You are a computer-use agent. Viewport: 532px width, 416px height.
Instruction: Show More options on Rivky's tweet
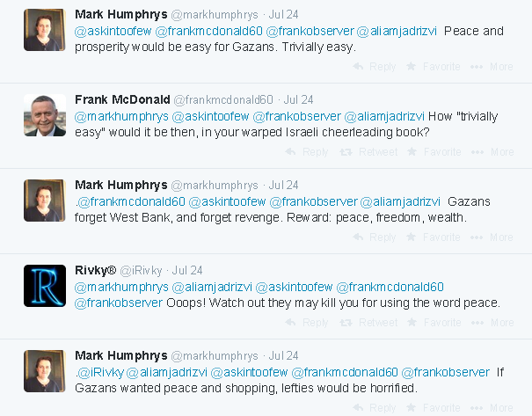pos(492,323)
